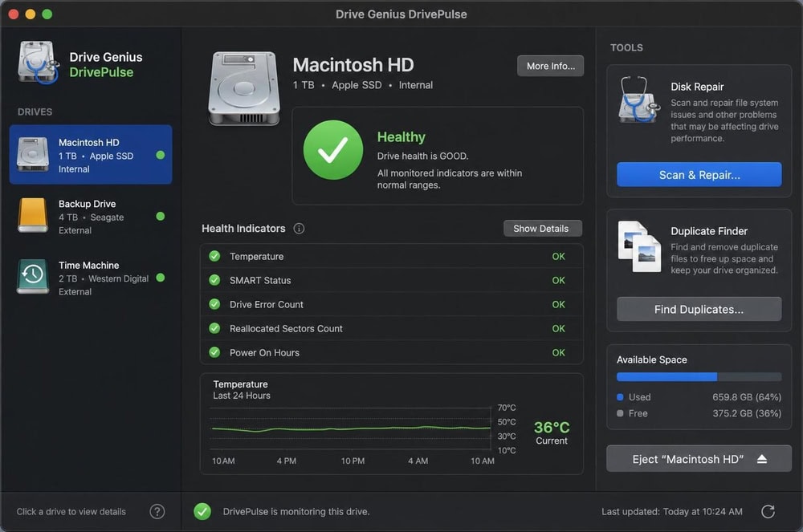Screen dimensions: 803x532
Task: Click the green check beside Power On Hours
Action: [214, 352]
